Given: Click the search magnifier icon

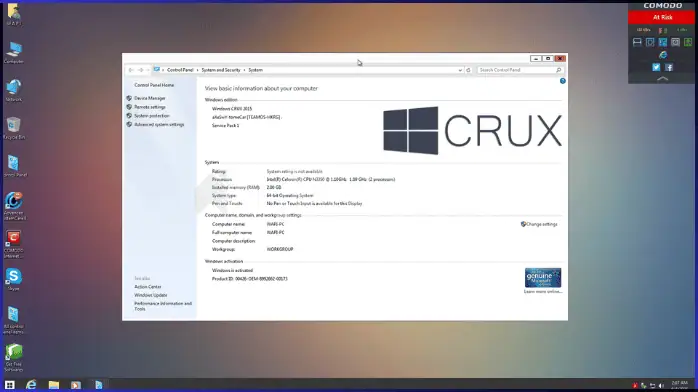Looking at the screenshot, I should tap(558, 70).
